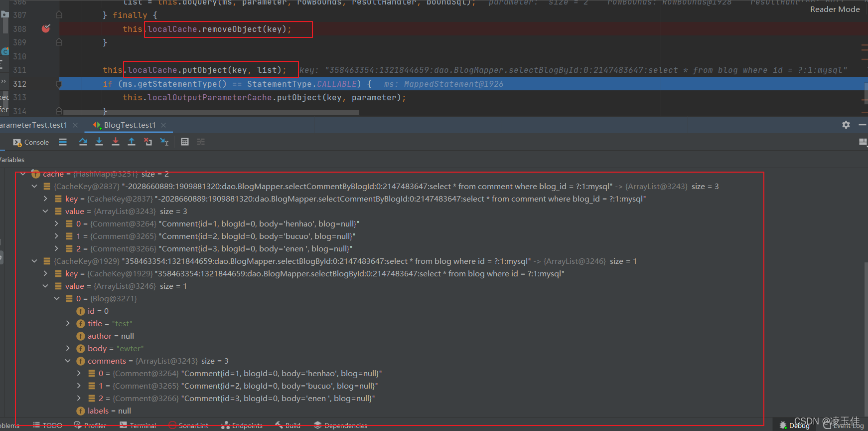Click the Reader Mode label
Image resolution: width=868 pixels, height=431 pixels.
835,9
